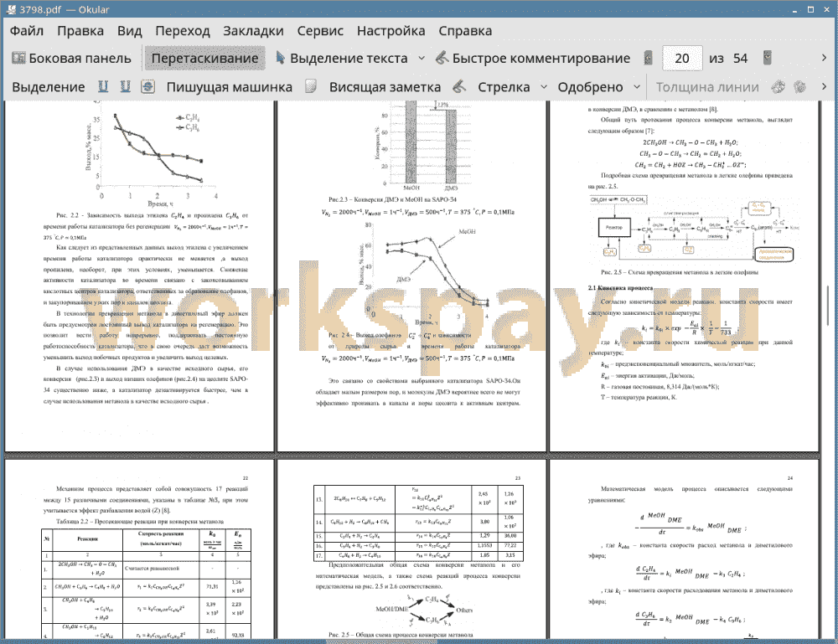Click the second disabled color icon after Толщина линии
Image resolution: width=838 pixels, height=644 pixels.
pos(800,86)
